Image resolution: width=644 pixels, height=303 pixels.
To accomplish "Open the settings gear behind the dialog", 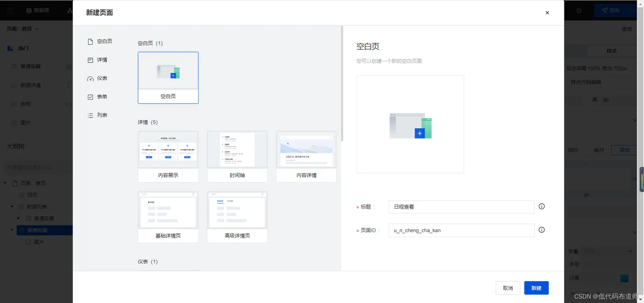I will click(x=579, y=10).
